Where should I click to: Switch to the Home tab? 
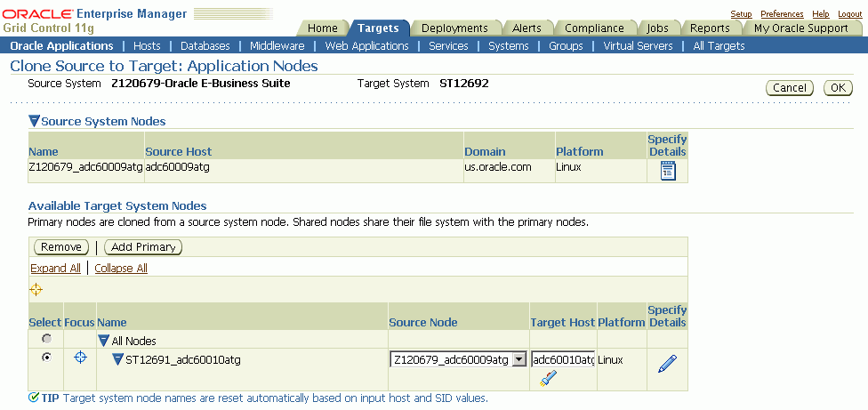click(322, 28)
